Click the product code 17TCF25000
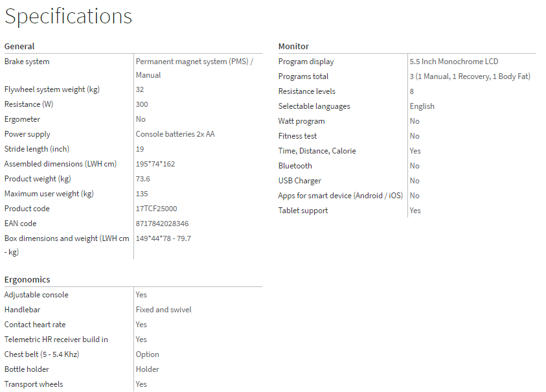Screen dimensions: 546x392 point(156,209)
